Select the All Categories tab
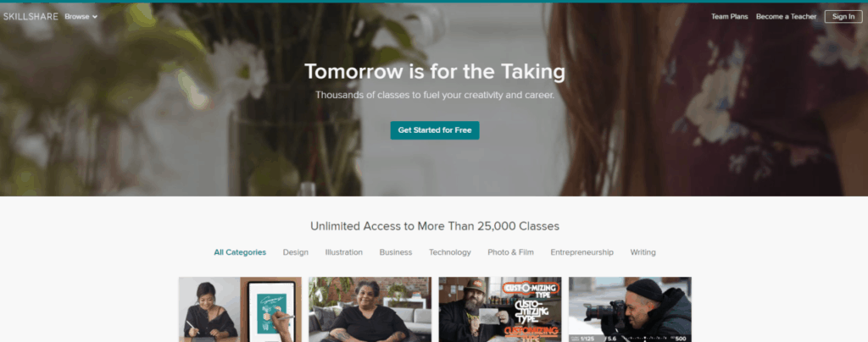The height and width of the screenshot is (342, 868). [x=240, y=252]
